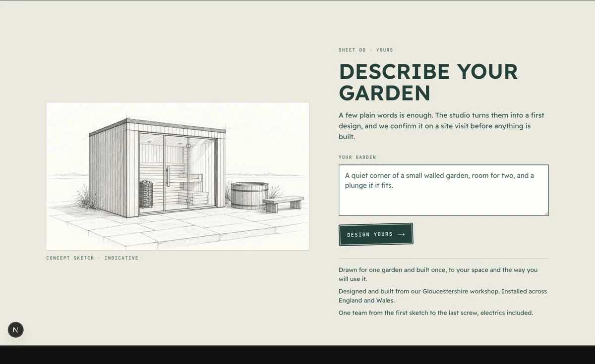
Task: Click the 'Gloucestershire workshop' sentence
Action: tap(443, 296)
